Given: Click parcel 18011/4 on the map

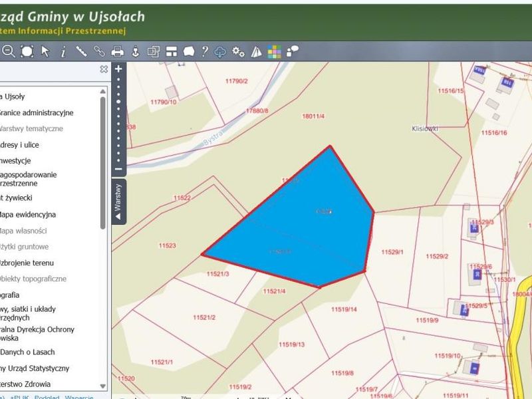Looking at the screenshot, I should (x=313, y=116).
